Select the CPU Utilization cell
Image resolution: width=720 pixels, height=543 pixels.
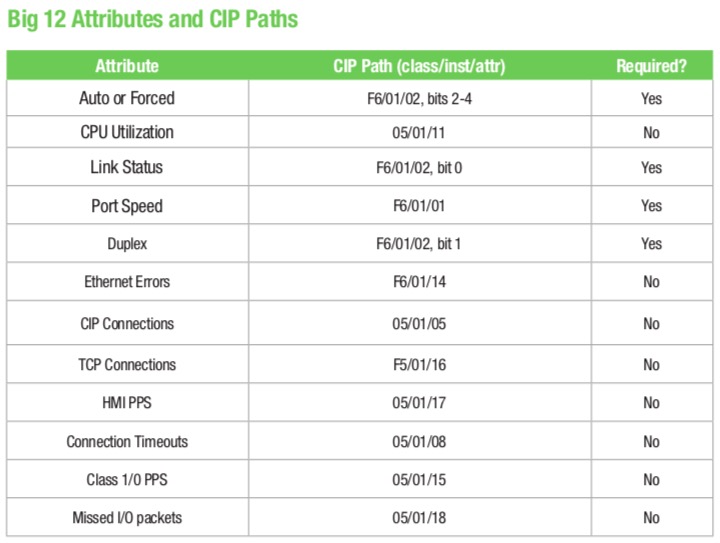pos(127,132)
